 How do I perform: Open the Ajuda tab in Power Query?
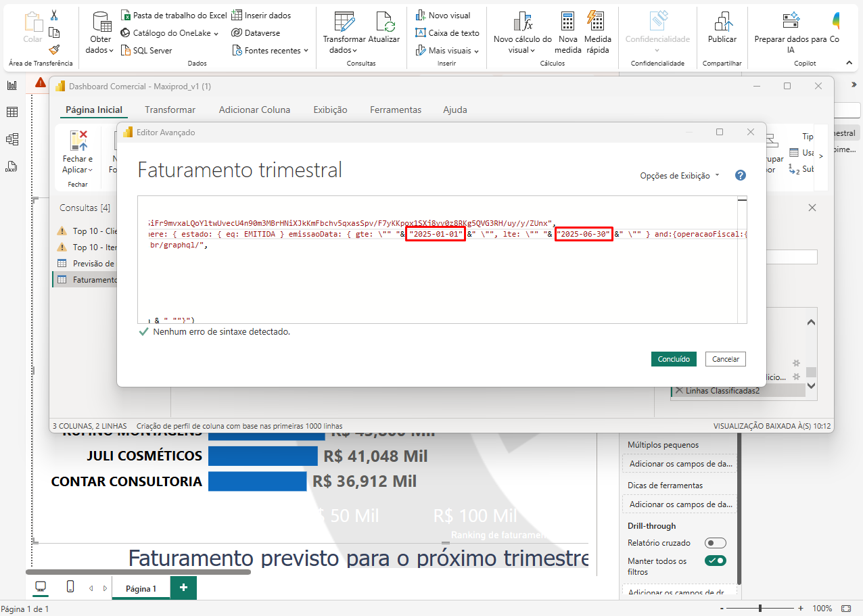[455, 110]
